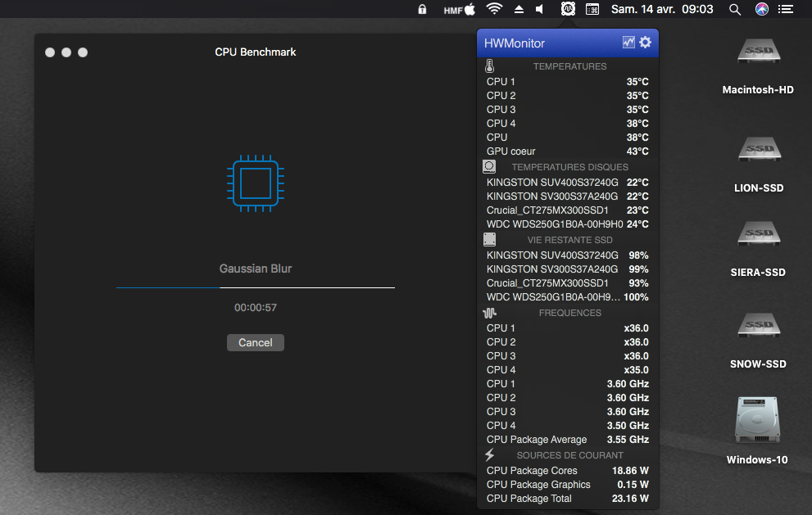Viewport: 812px width, 515px height.
Task: Open the volume menu
Action: (540, 9)
